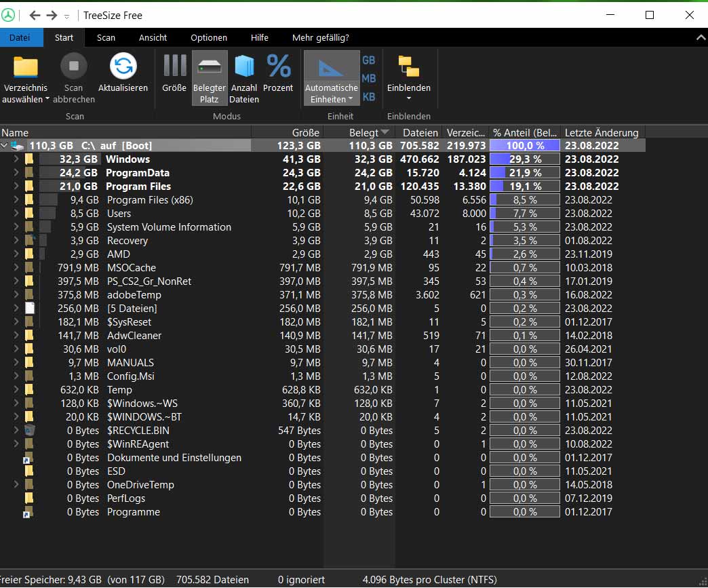The image size is (708, 588).
Task: Click the Dokumente und Einstellungen shortcut icon
Action: (x=28, y=458)
